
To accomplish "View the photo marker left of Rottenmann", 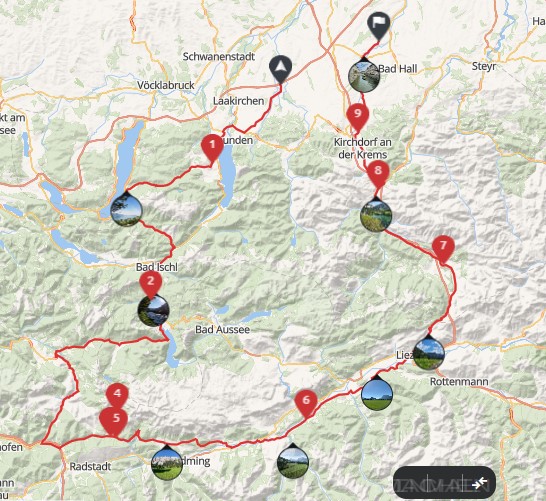I will 377,393.
